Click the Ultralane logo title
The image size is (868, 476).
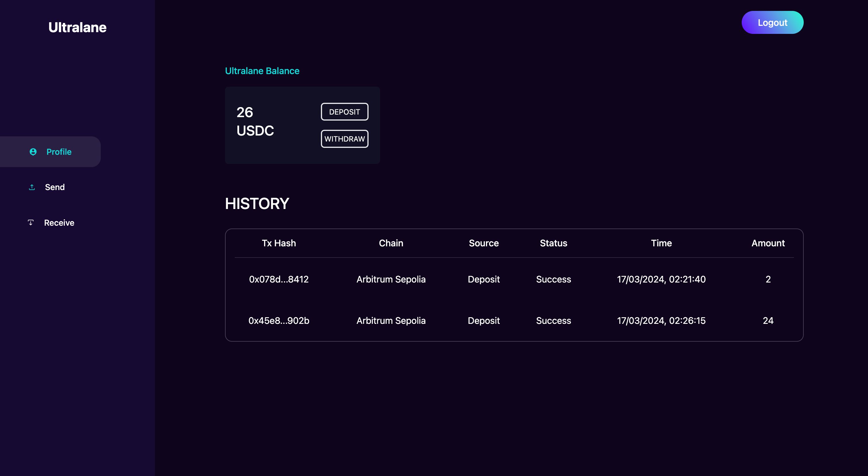click(77, 27)
